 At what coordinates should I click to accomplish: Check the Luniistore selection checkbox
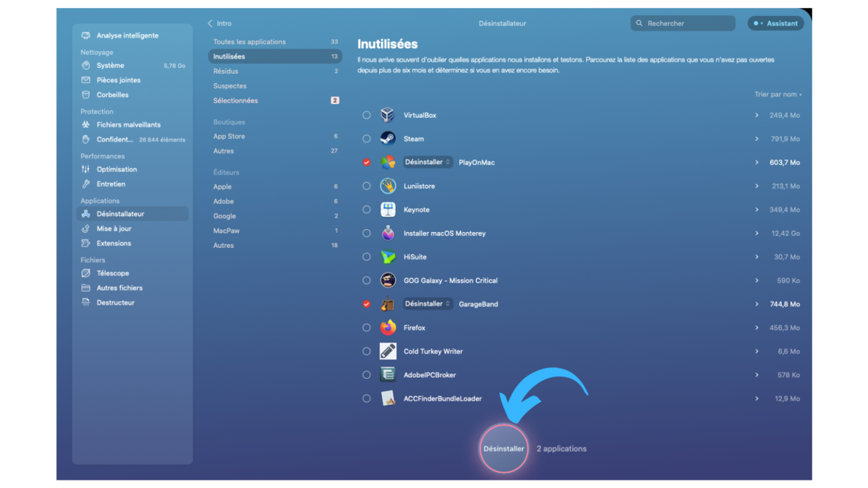tap(367, 186)
